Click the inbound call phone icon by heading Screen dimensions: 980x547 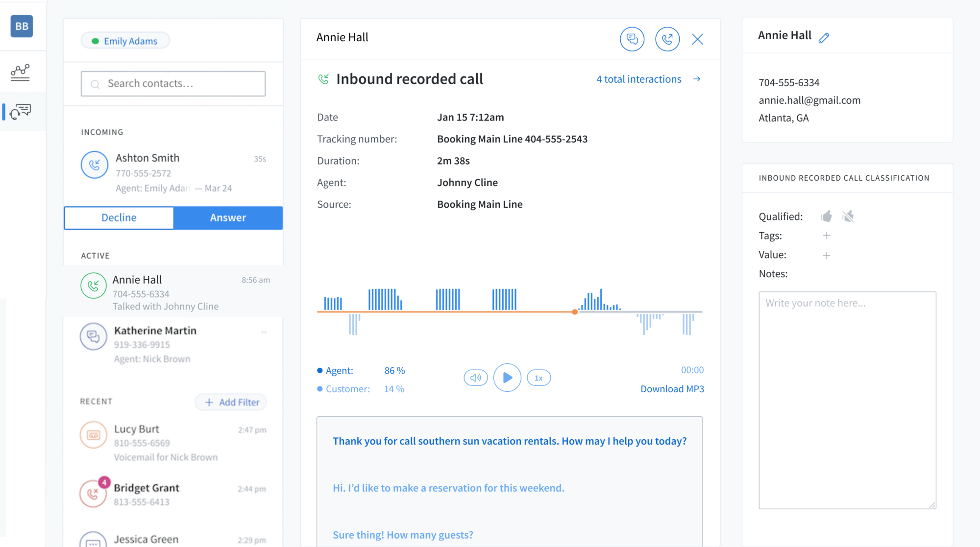pyautogui.click(x=323, y=79)
